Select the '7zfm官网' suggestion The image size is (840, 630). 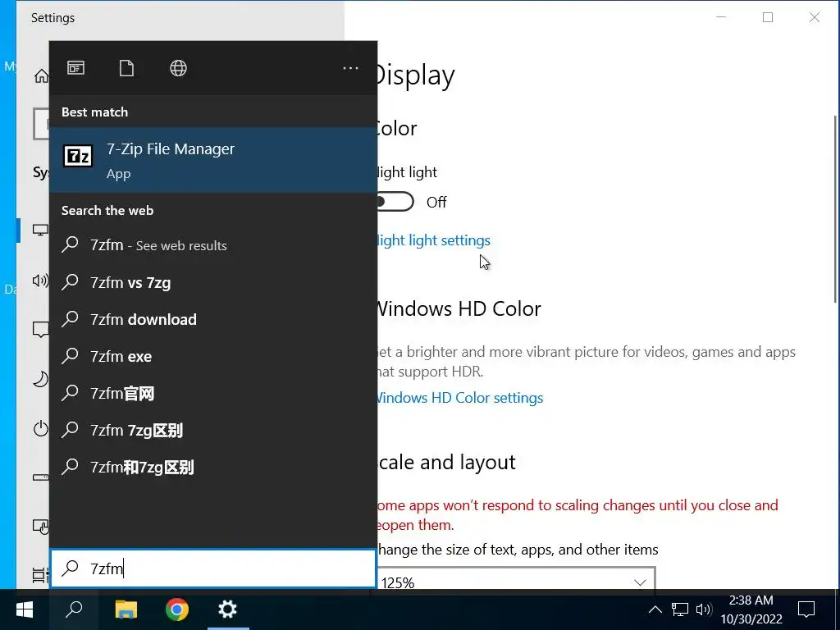(213, 393)
